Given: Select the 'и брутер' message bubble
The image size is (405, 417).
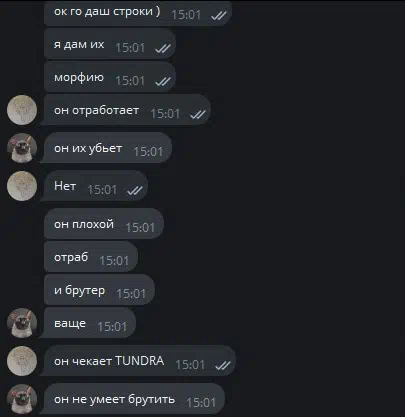Looking at the screenshot, I should (99, 290).
